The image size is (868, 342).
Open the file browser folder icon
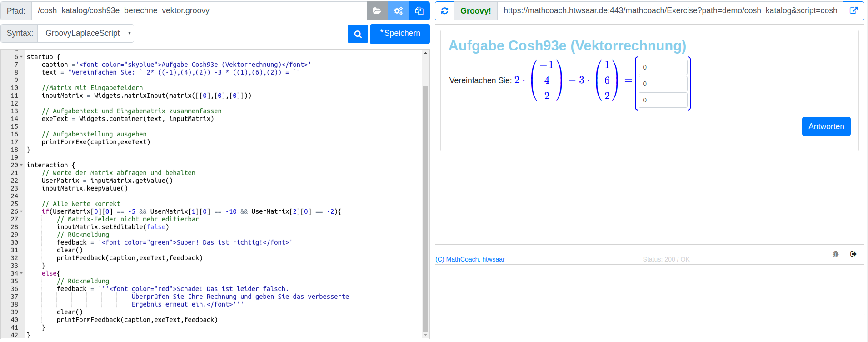[377, 11]
